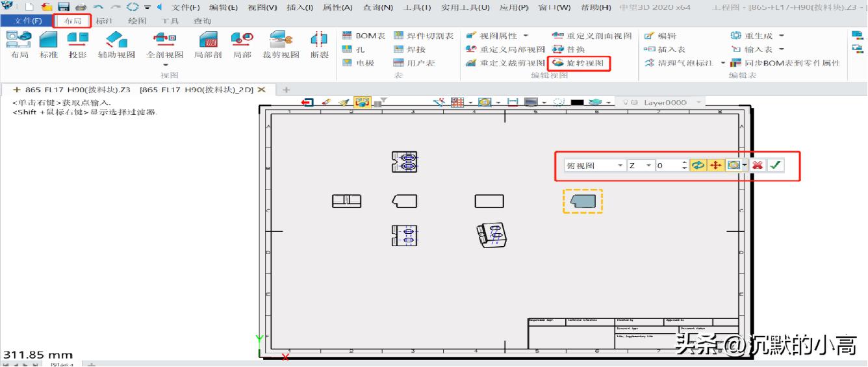Image resolution: width=868 pixels, height=367 pixels.
Task: Click the exit icon on the drawing toolbar
Action: [308, 103]
